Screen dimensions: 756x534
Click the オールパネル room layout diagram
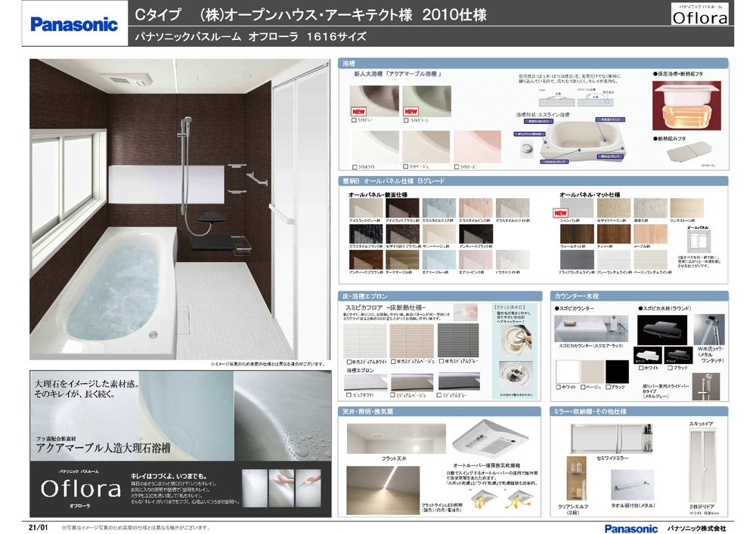click(698, 241)
